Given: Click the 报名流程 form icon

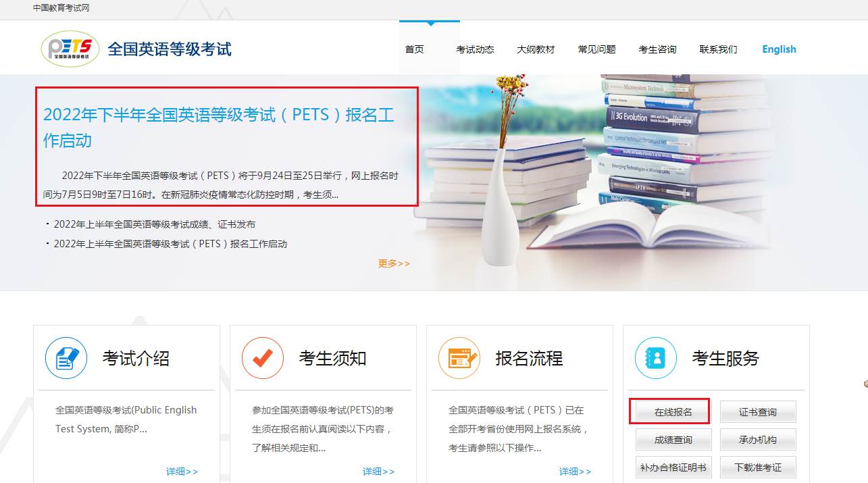Looking at the screenshot, I should point(459,358).
